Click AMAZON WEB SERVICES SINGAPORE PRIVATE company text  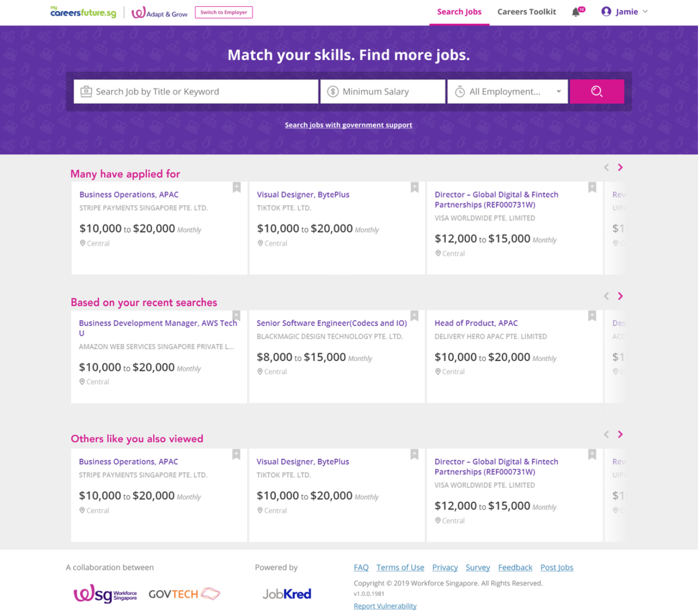[157, 347]
